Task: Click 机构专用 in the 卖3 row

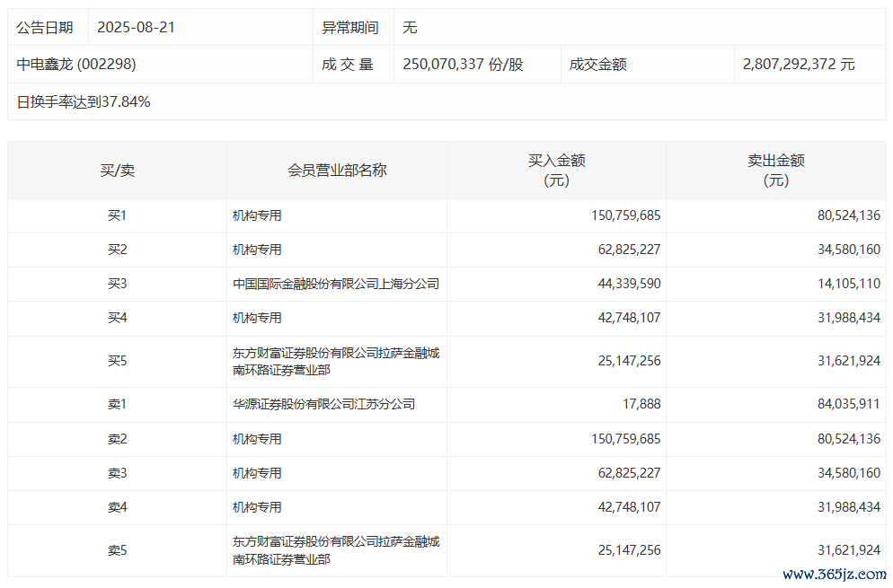Action: [257, 474]
